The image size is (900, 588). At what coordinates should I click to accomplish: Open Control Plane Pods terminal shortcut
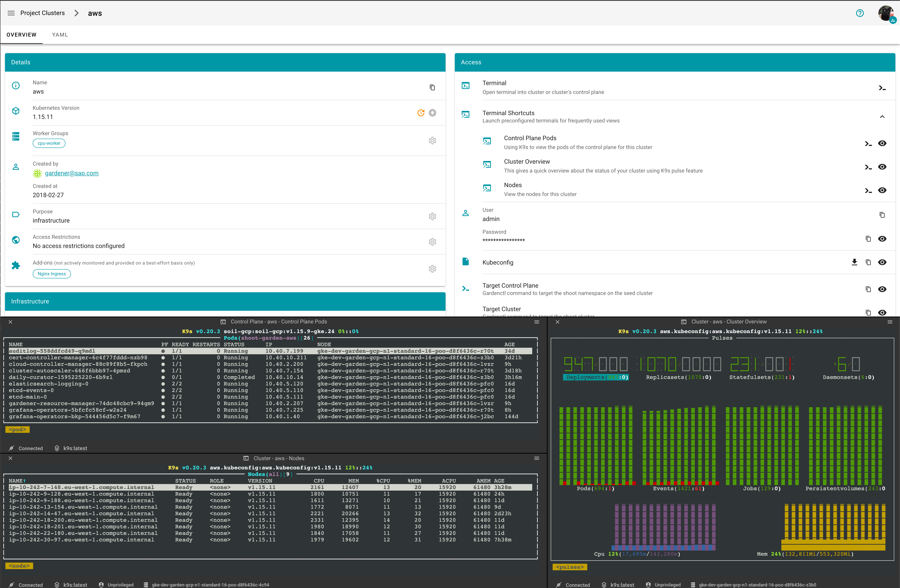click(868, 143)
